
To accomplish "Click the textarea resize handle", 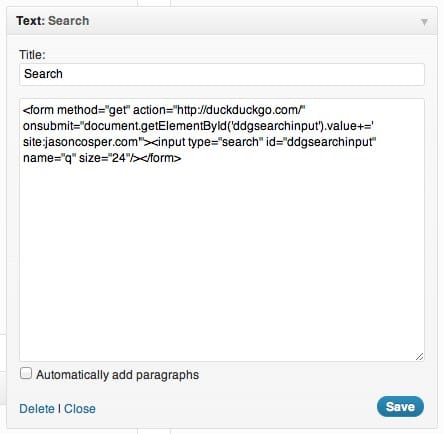I will [419, 356].
